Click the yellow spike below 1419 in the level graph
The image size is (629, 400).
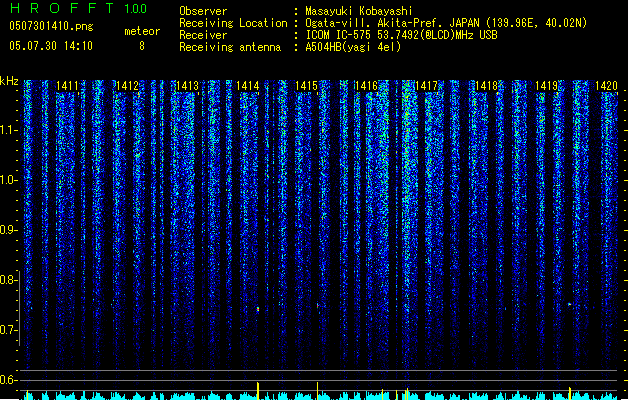coord(570,393)
